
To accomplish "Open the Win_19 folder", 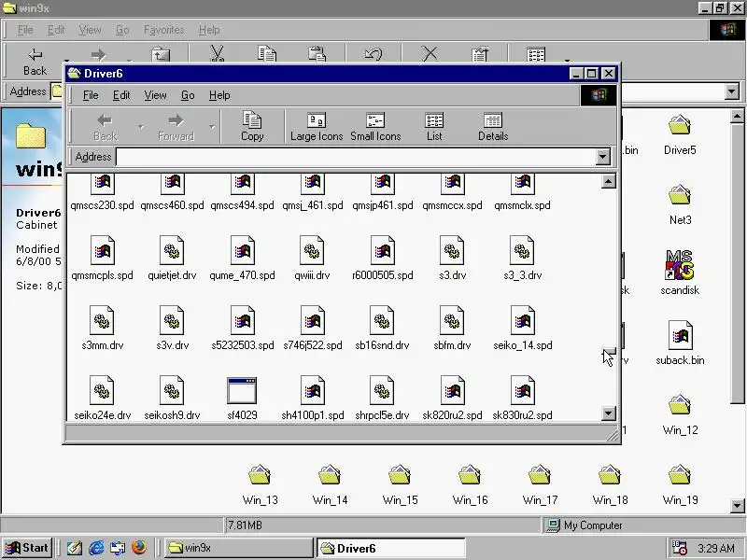I will point(680,484).
